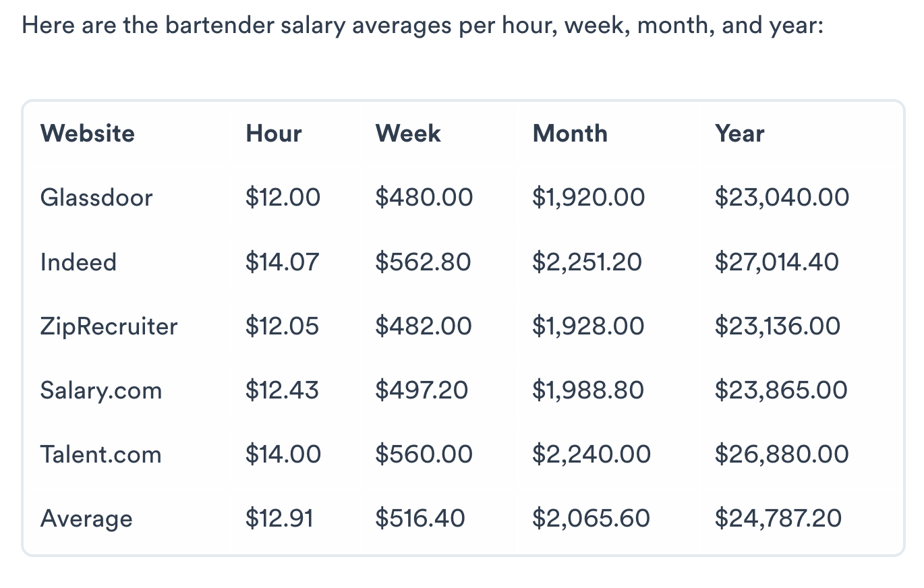Click Indeed's $27,014.40 yearly value
Image resolution: width=924 pixels, height=588 pixels.
click(x=777, y=262)
